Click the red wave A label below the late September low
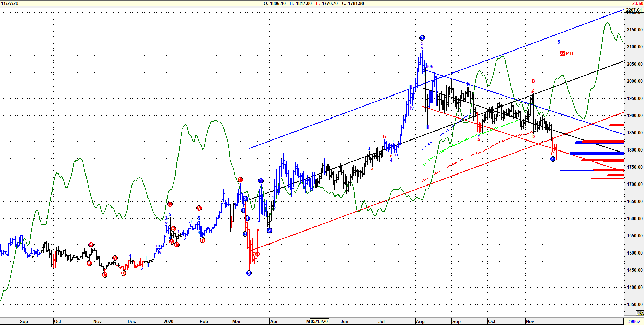The width and height of the screenshot is (644, 325). (x=479, y=140)
